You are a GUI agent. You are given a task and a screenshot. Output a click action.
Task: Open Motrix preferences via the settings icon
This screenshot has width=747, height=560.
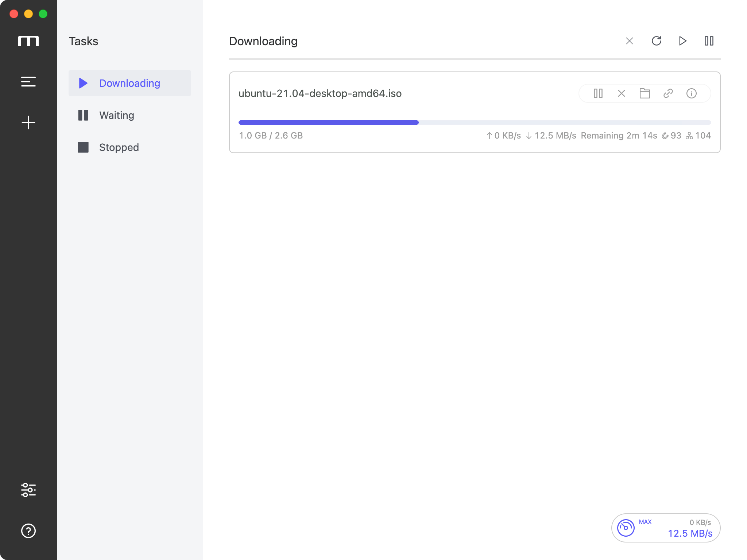[28, 490]
